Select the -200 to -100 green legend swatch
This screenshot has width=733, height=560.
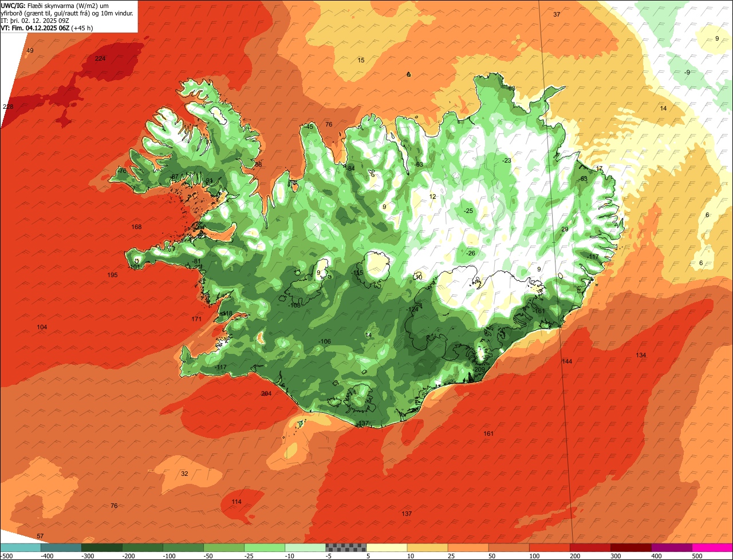point(143,547)
